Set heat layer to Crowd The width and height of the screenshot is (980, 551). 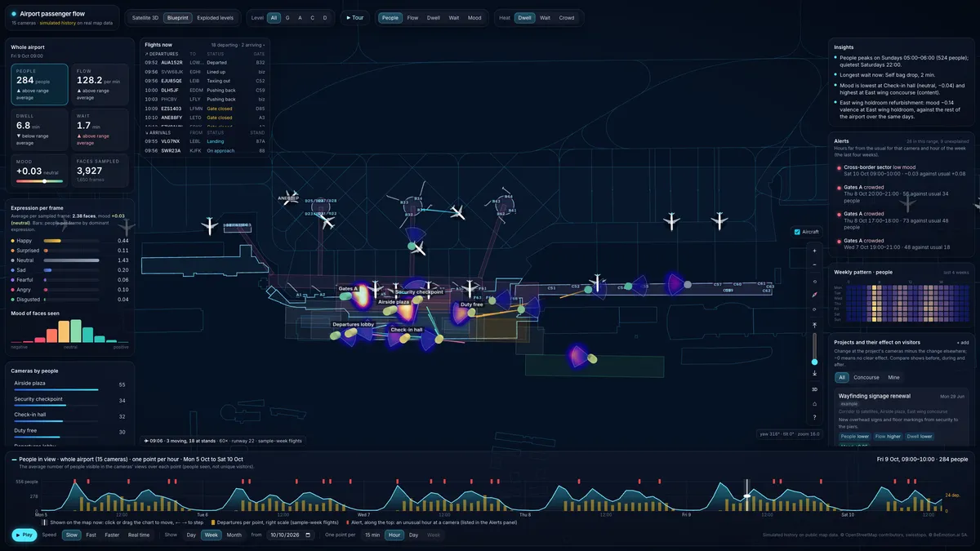coord(566,17)
